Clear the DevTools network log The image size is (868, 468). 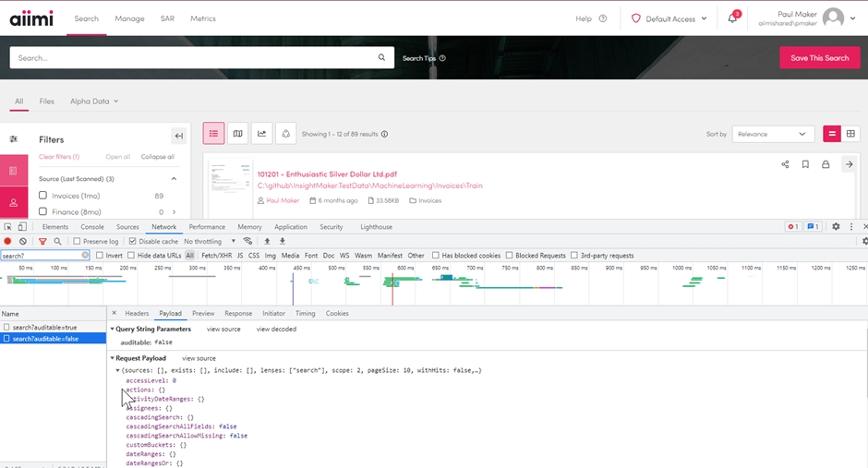coord(23,242)
